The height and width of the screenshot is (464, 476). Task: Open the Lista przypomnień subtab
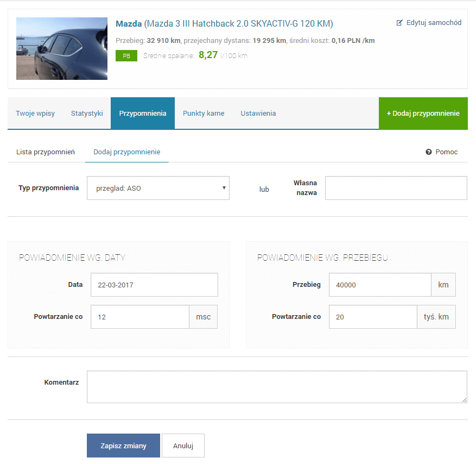pos(46,152)
